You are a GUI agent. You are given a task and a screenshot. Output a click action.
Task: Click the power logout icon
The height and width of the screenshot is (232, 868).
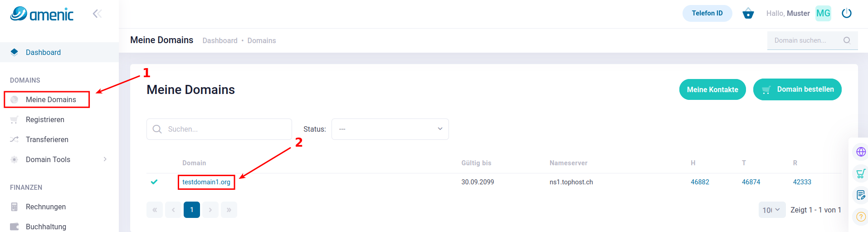[846, 14]
